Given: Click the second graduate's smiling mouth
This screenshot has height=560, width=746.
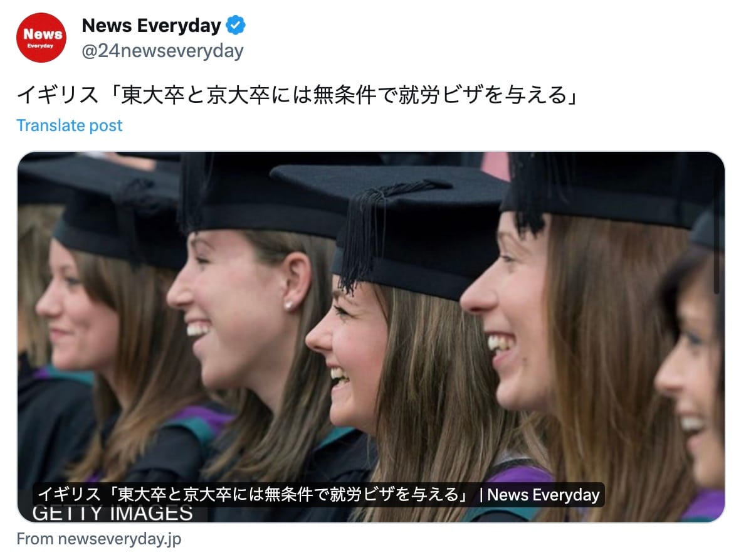Looking at the screenshot, I should [x=197, y=329].
